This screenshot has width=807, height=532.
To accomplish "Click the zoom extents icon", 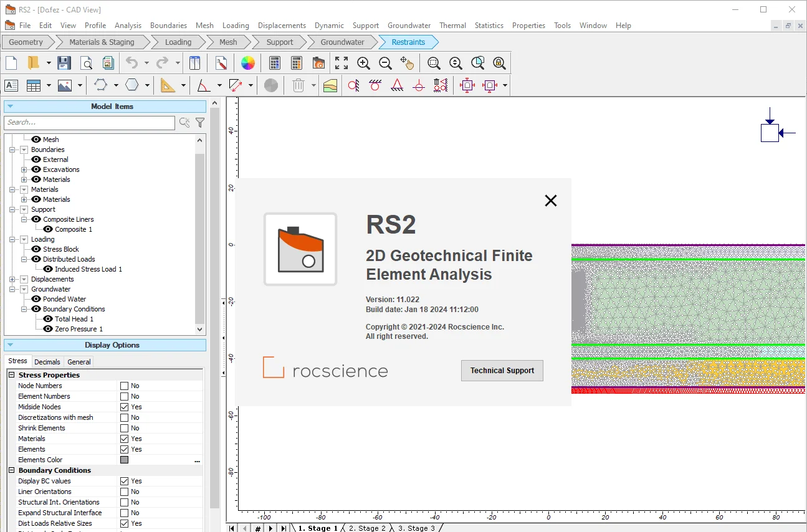I will point(341,63).
